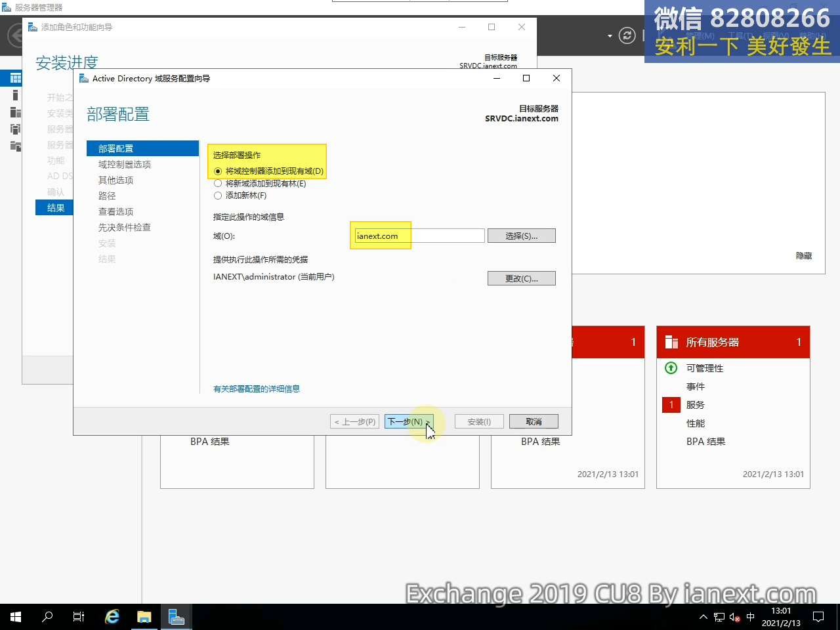Viewport: 840px width, 630px height.
Task: Click Server Manager back navigation arrow
Action: [x=16, y=35]
